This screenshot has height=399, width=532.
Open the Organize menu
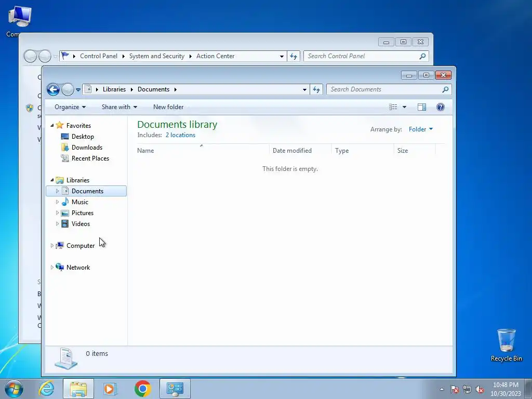70,107
